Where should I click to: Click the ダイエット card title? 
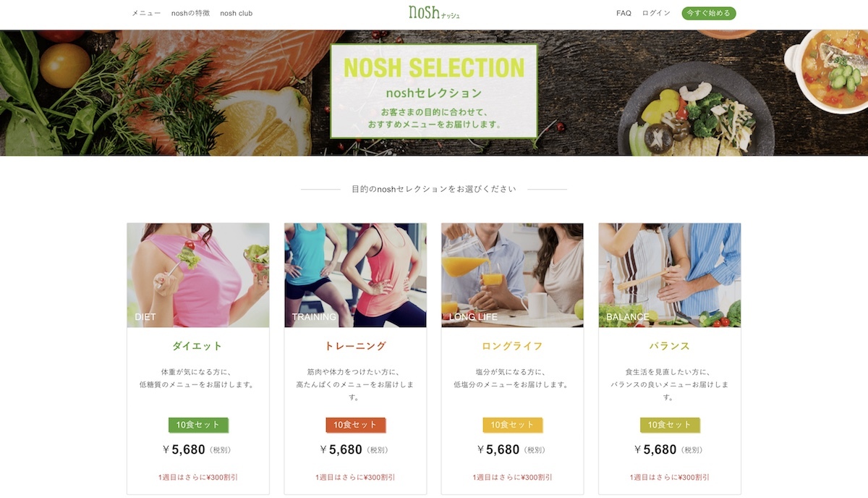tap(197, 346)
